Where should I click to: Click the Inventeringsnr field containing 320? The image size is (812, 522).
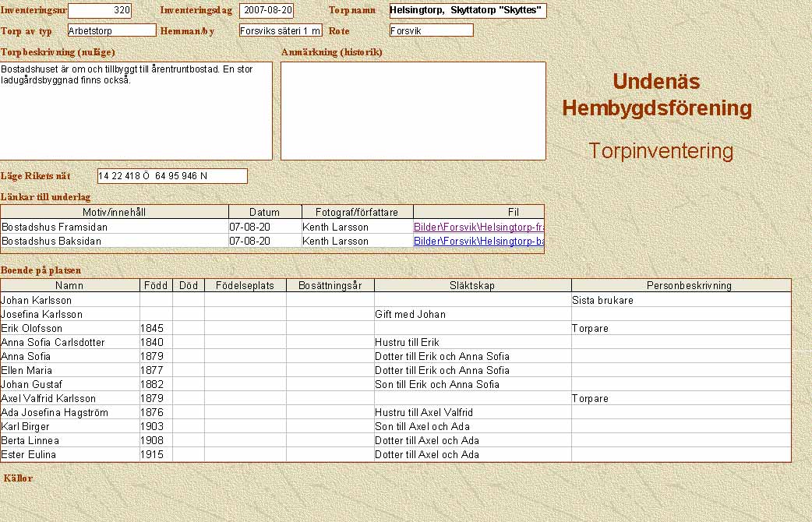(x=100, y=11)
